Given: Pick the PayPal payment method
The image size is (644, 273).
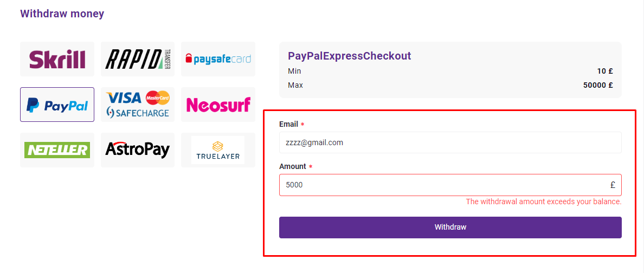Looking at the screenshot, I should coord(57,105).
